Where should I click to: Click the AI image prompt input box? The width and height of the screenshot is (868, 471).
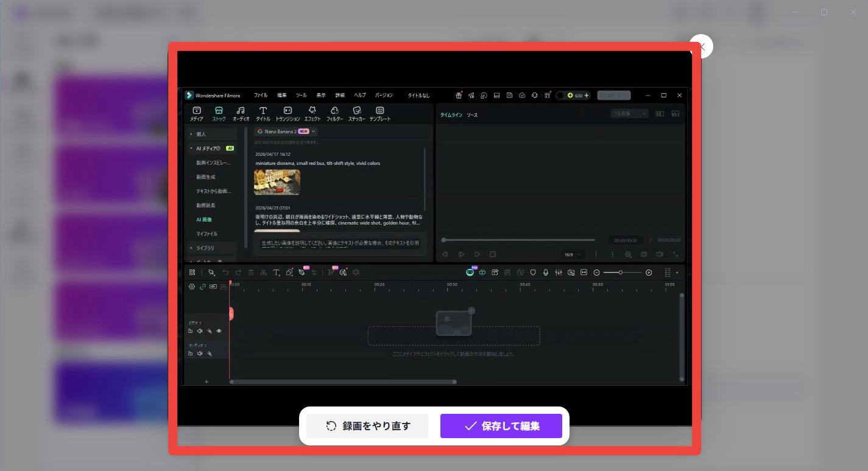pos(340,245)
